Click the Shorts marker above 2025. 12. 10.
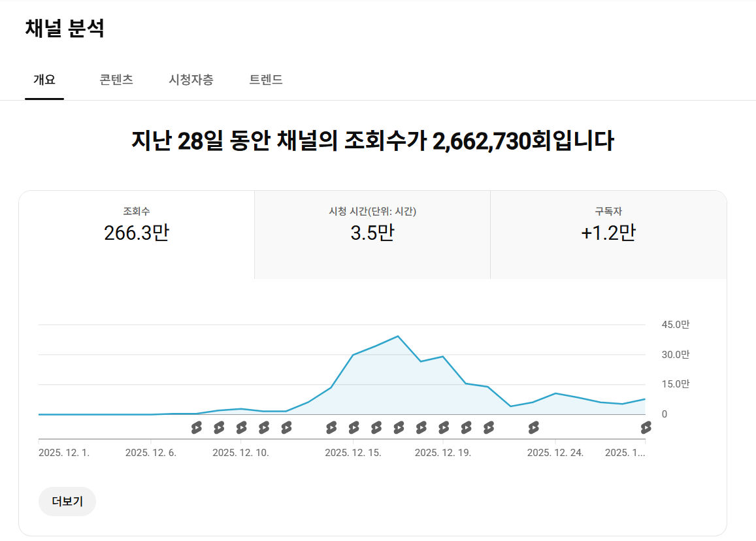 point(241,428)
